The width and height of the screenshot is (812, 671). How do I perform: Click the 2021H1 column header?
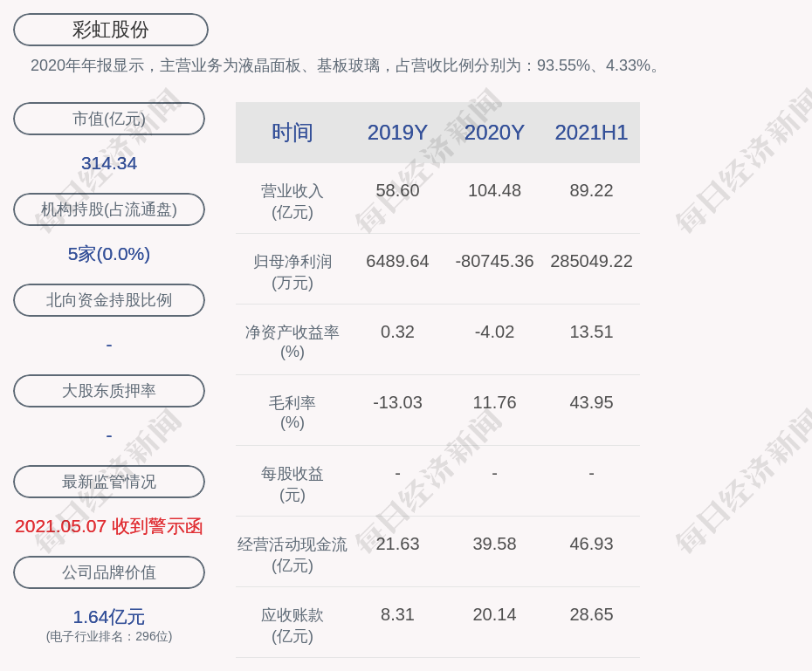click(x=591, y=133)
